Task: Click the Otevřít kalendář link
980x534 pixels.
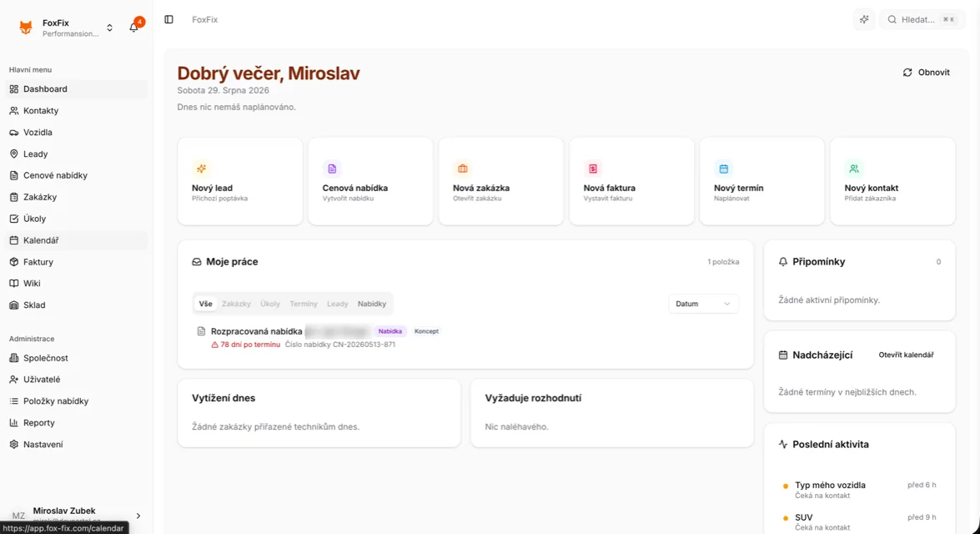Action: pos(906,355)
